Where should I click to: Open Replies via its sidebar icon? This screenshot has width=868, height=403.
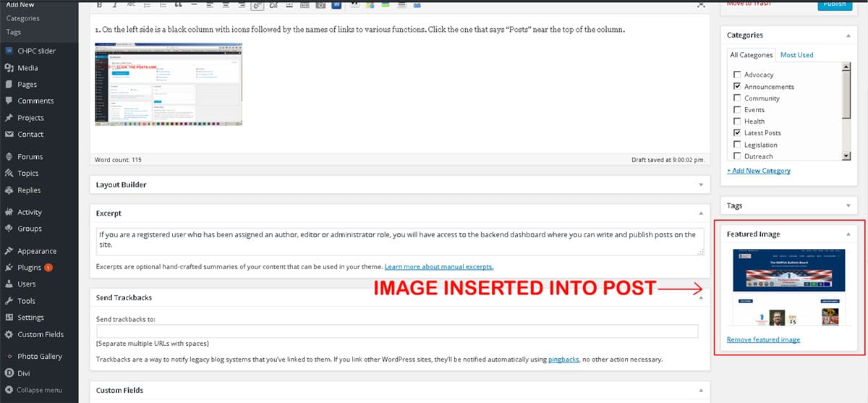9,190
